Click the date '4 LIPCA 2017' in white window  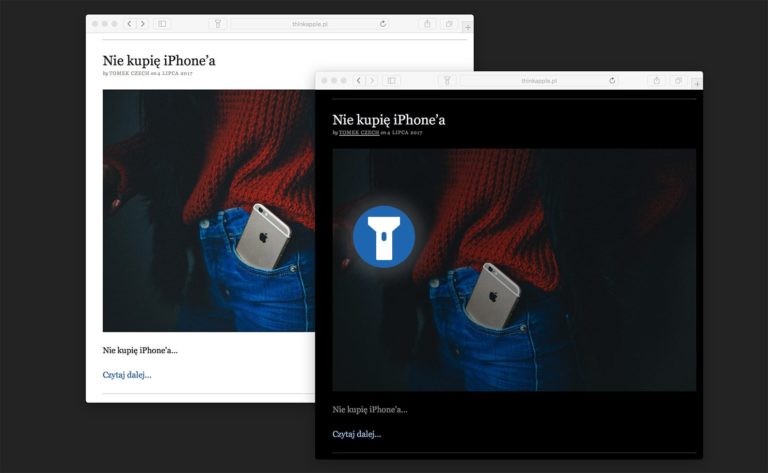pos(175,73)
